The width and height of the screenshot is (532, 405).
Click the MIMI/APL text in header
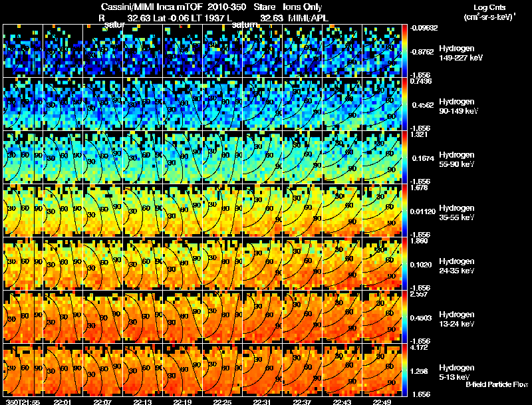pyautogui.click(x=309, y=18)
